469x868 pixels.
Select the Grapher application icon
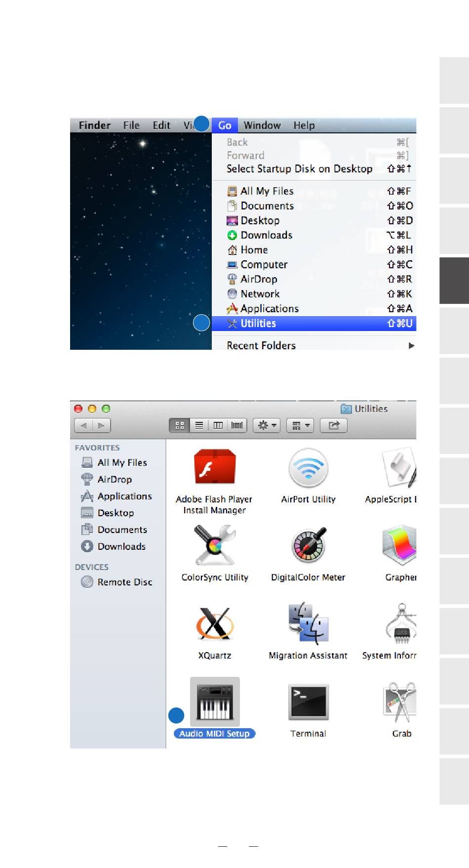pyautogui.click(x=400, y=545)
